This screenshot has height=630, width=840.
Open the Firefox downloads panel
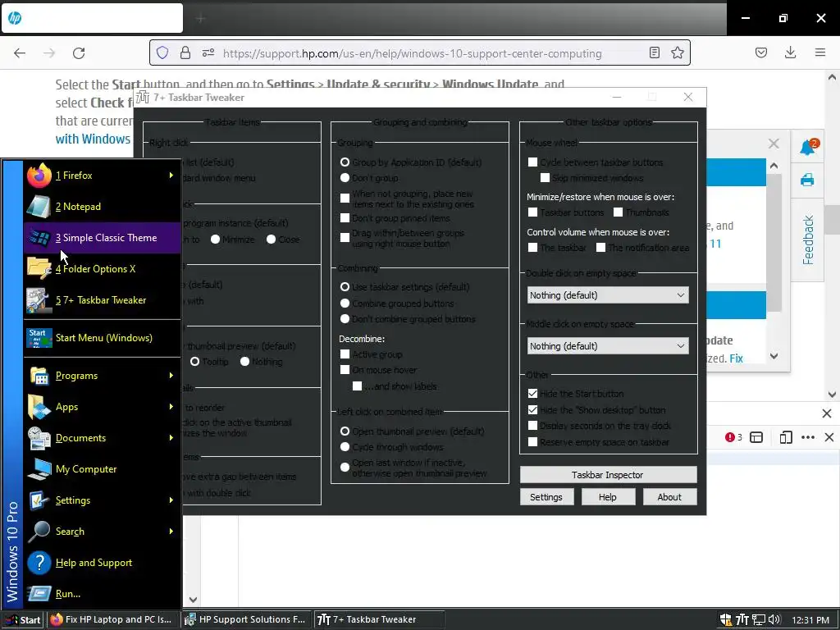(x=790, y=53)
